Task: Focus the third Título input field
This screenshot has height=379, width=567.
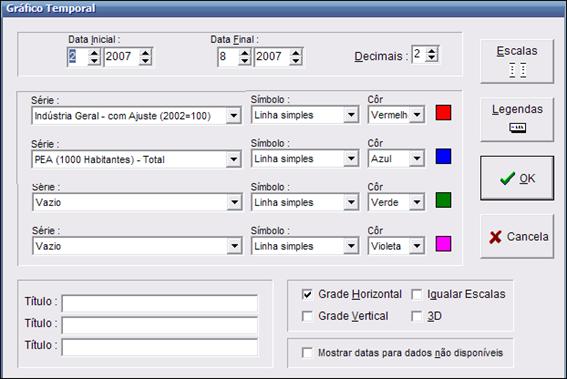Action: [x=159, y=347]
